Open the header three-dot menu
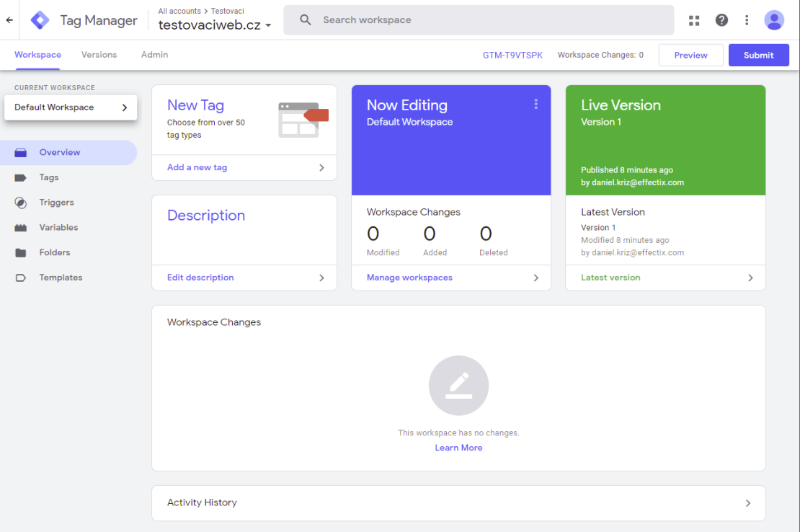 coord(747,20)
